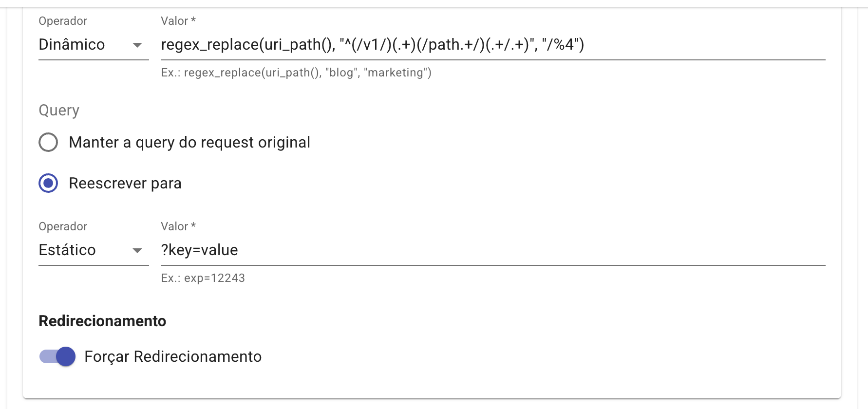This screenshot has width=868, height=409.
Task: Click the exp=12243 example text
Action: 204,278
